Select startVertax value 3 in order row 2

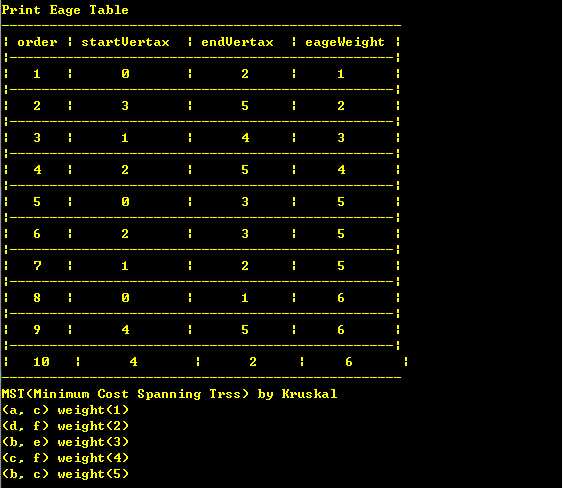click(x=125, y=106)
